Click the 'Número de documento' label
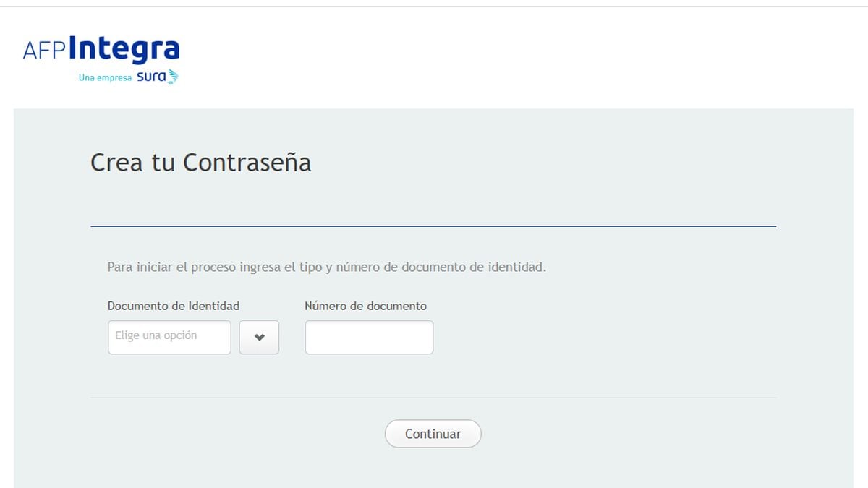The height and width of the screenshot is (488, 868). tap(366, 306)
